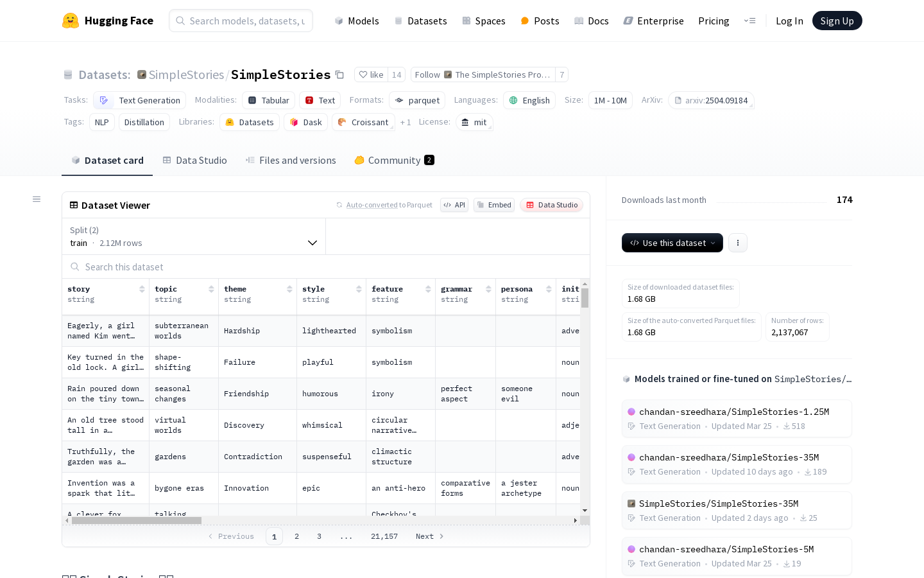Open the three-dot more options menu
Image resolution: width=924 pixels, height=578 pixels.
(738, 243)
